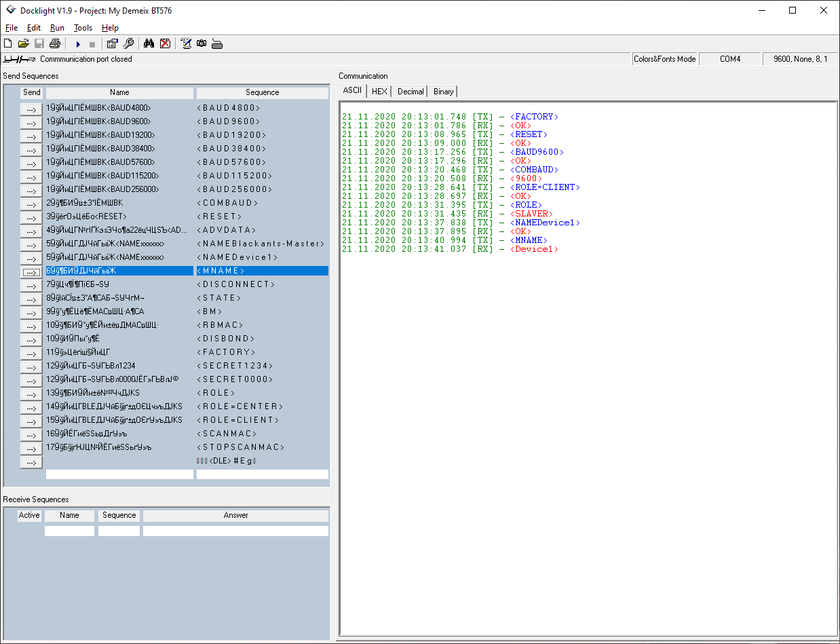Click empty answer field in Receive Sequences

[235, 531]
